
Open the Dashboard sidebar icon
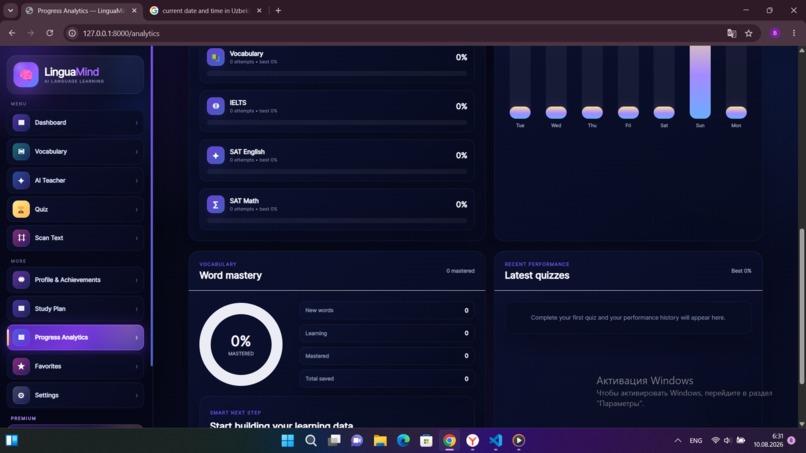point(21,122)
